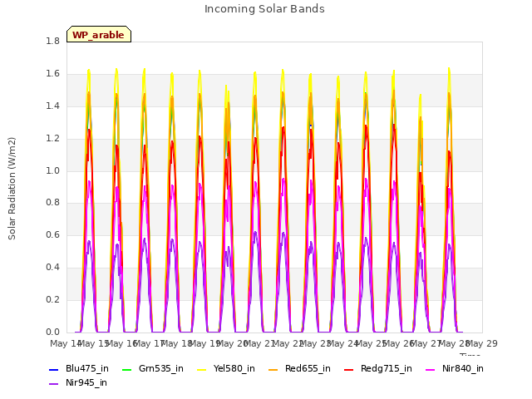This screenshot has height=399, width=532.
Task: Click the yellow Yel580_in legend swatch
Action: 201,369
